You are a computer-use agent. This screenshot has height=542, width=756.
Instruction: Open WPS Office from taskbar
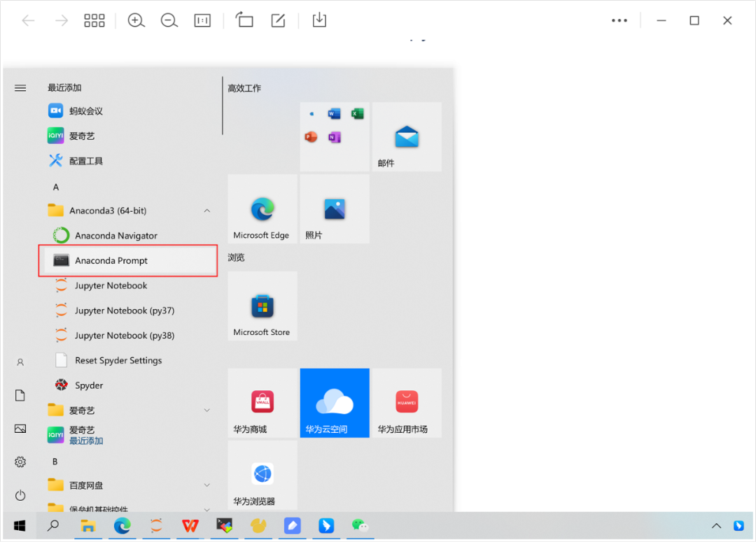pos(190,526)
